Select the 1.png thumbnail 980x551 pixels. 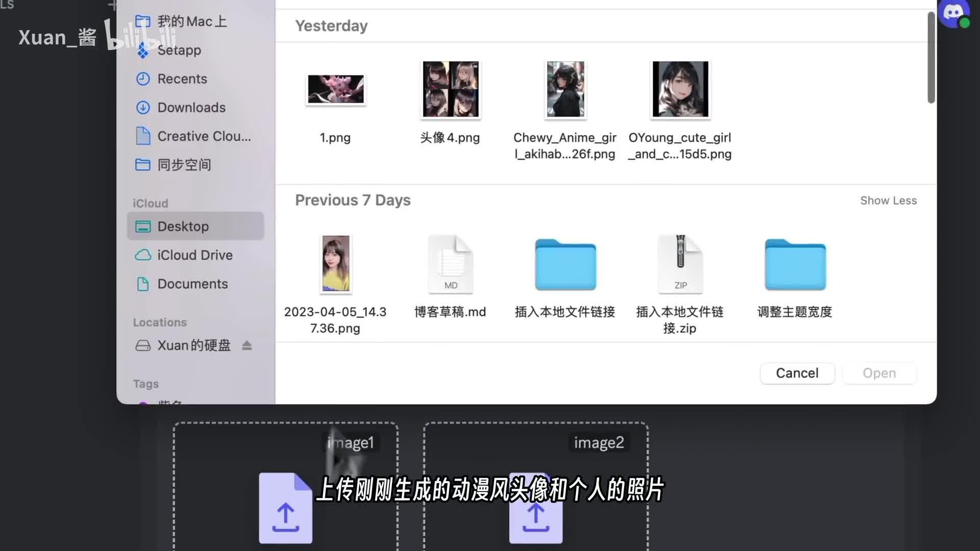[335, 89]
